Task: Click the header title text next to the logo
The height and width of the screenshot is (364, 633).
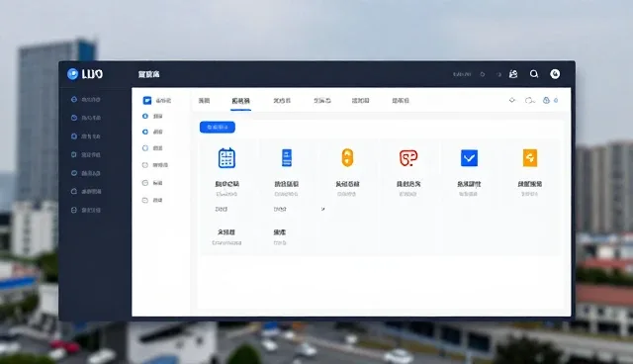Action: tap(149, 74)
